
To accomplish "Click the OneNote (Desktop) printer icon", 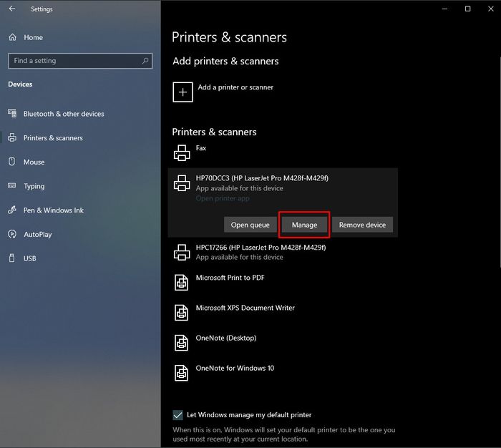I will click(182, 343).
